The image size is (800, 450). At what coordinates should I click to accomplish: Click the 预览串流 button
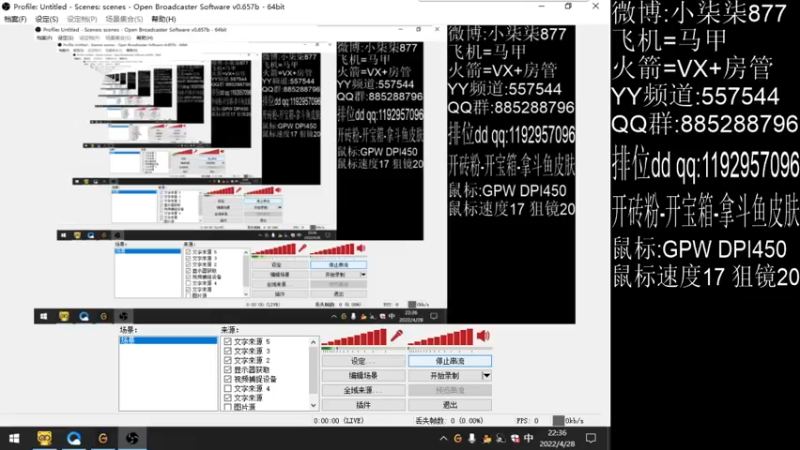(450, 390)
